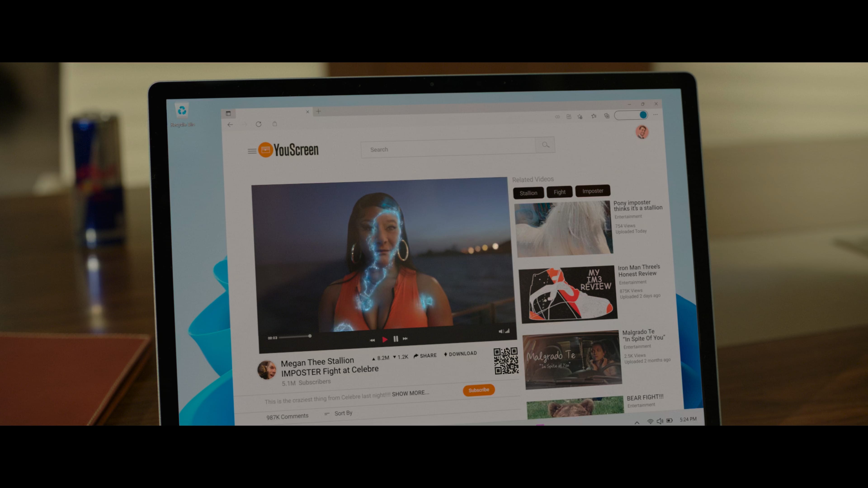
Task: Subscribe to the channel
Action: point(479,390)
